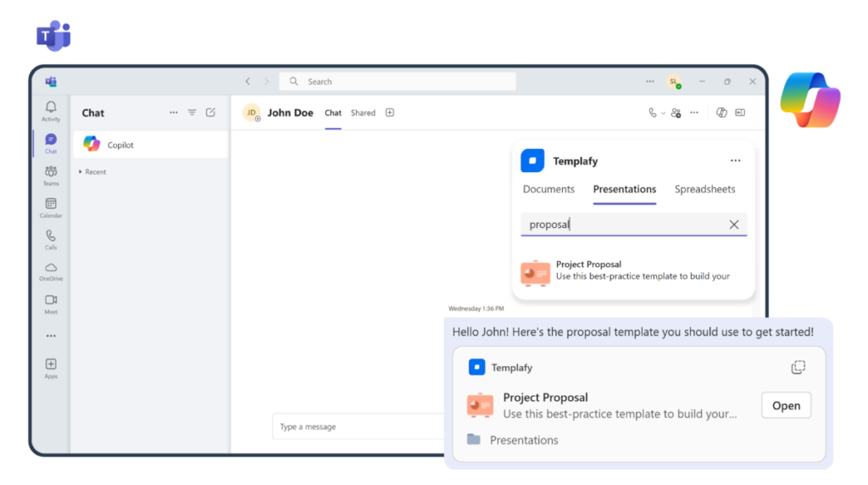Start an audio call with John Doe
868x485 pixels.
coord(652,113)
